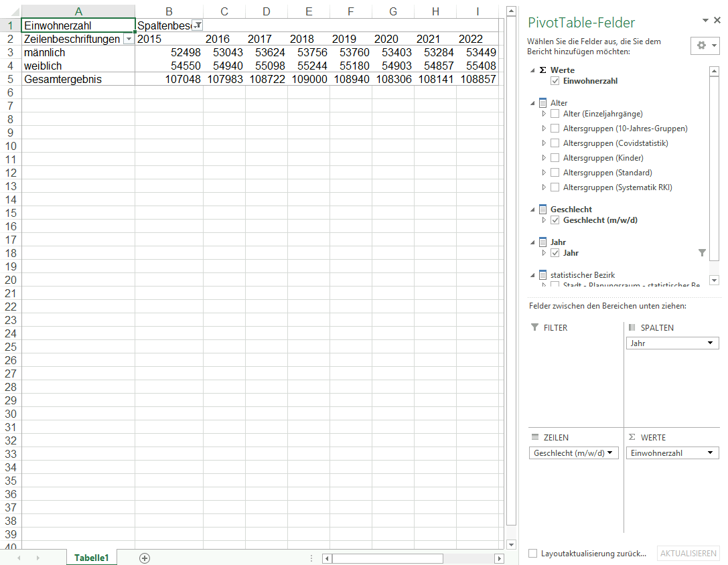
Task: Add a new sheet with plus icon
Action: [x=145, y=558]
